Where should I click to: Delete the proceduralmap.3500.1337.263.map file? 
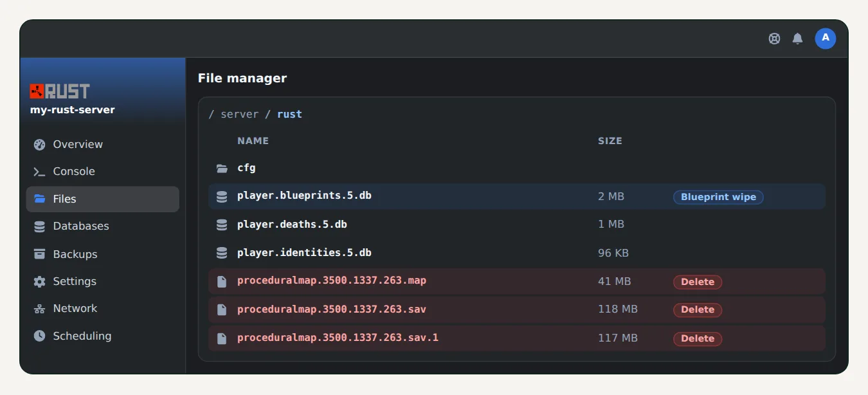tap(698, 282)
